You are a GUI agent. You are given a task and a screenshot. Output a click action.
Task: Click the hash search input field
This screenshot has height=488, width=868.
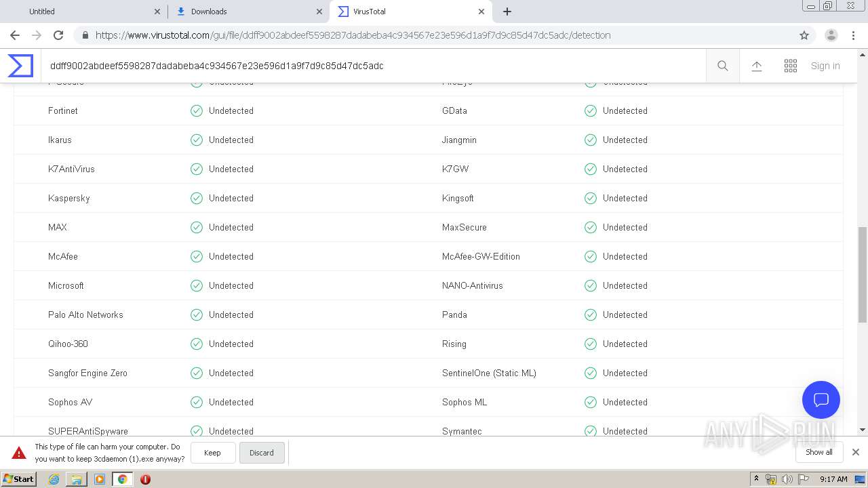tap(373, 66)
